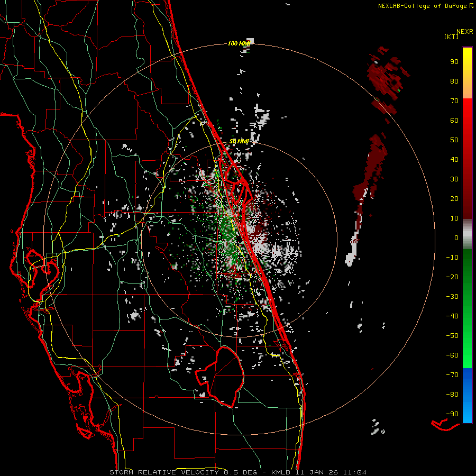476x476 pixels.
Task: Click the positive 60 scale label
Action: (x=454, y=120)
